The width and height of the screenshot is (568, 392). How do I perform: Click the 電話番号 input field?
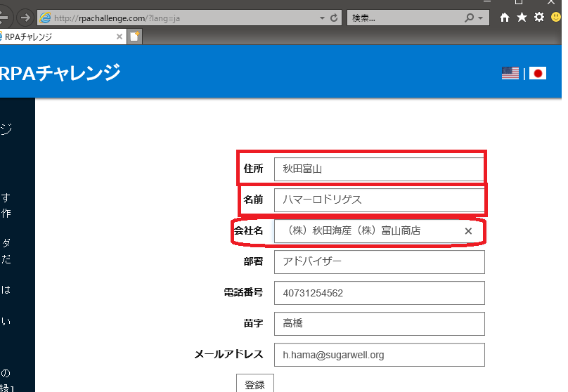[380, 293]
